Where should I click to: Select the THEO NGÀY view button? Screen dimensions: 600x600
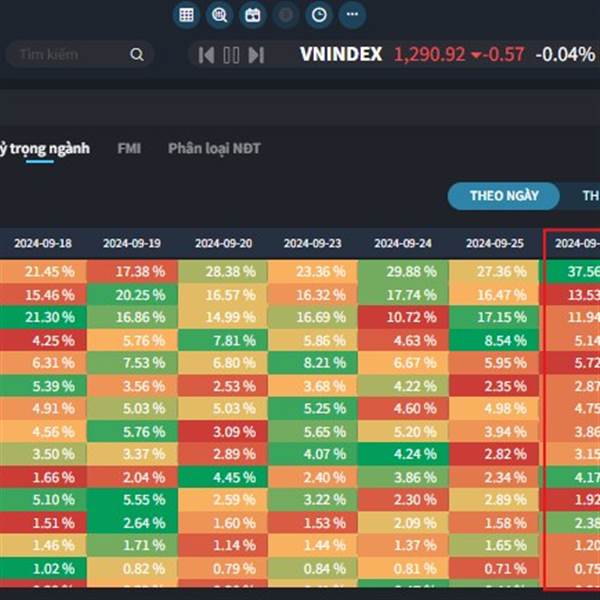(x=504, y=196)
